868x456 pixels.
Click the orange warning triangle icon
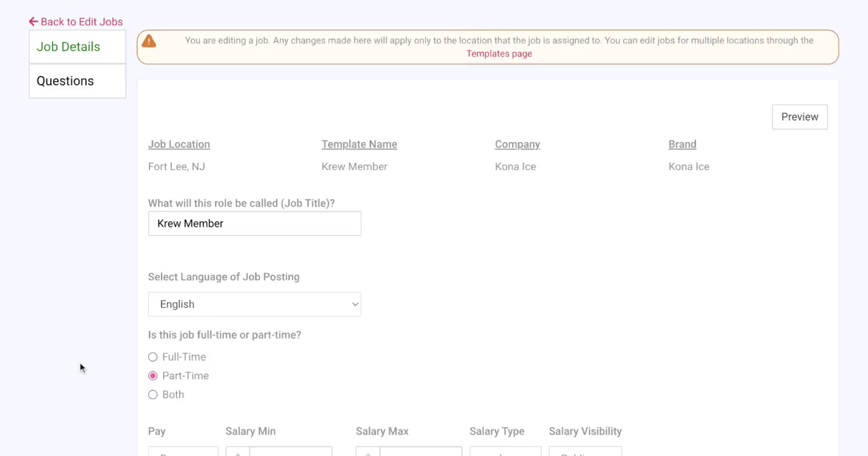click(x=149, y=41)
